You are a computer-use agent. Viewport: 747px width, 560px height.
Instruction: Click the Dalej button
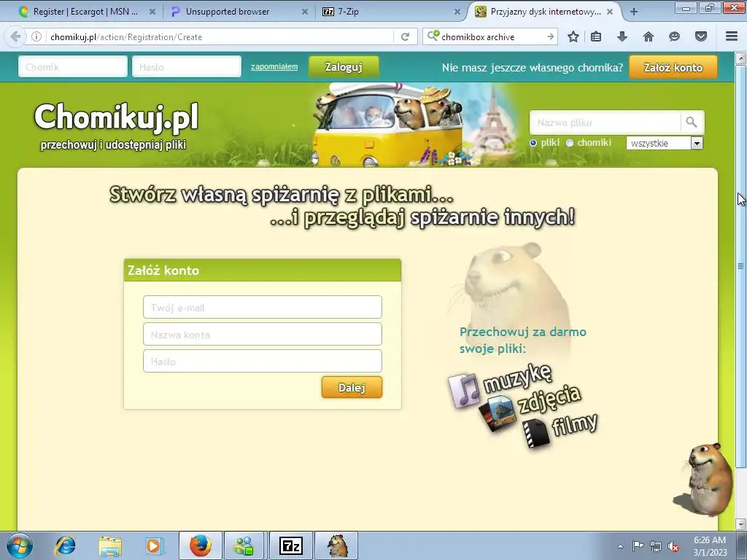click(x=352, y=387)
